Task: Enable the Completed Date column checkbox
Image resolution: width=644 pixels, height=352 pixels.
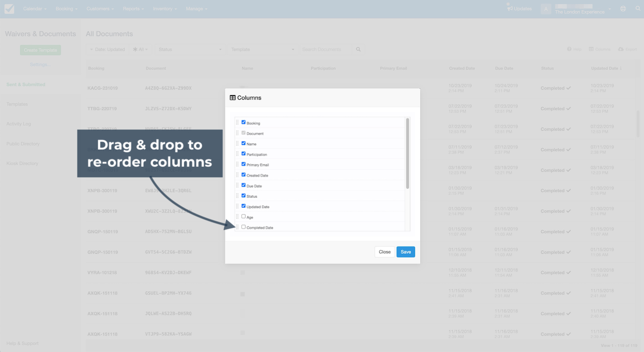Action: [x=244, y=227]
